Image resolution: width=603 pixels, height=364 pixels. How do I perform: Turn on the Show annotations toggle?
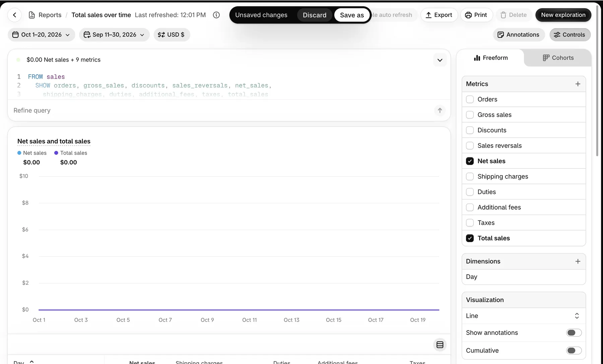tap(574, 333)
